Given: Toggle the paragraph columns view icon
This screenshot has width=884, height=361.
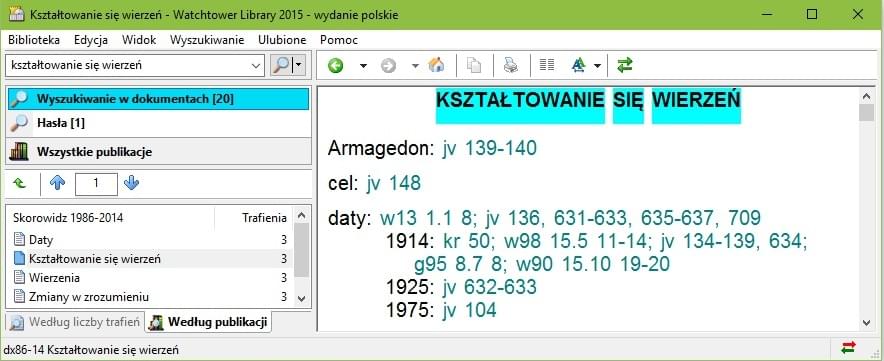Looking at the screenshot, I should click(547, 65).
